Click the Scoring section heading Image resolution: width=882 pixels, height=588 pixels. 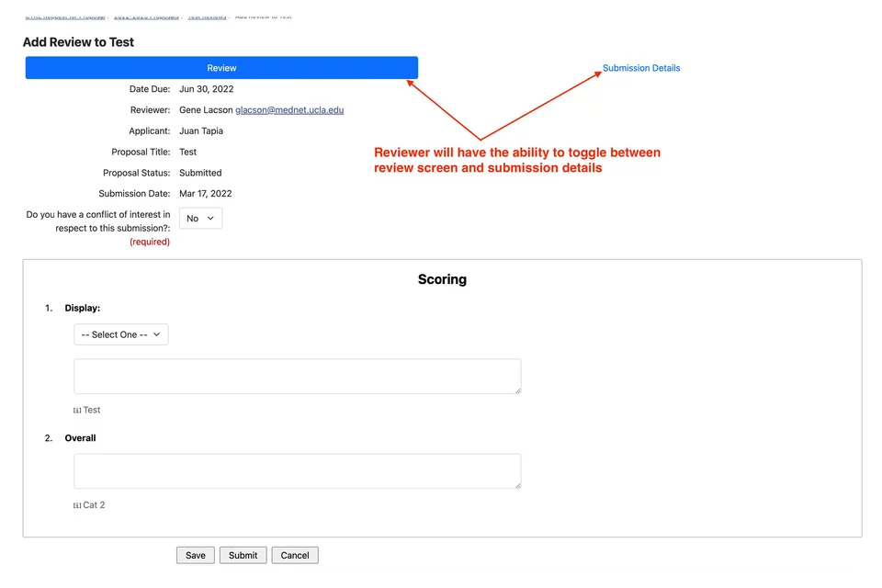point(442,279)
